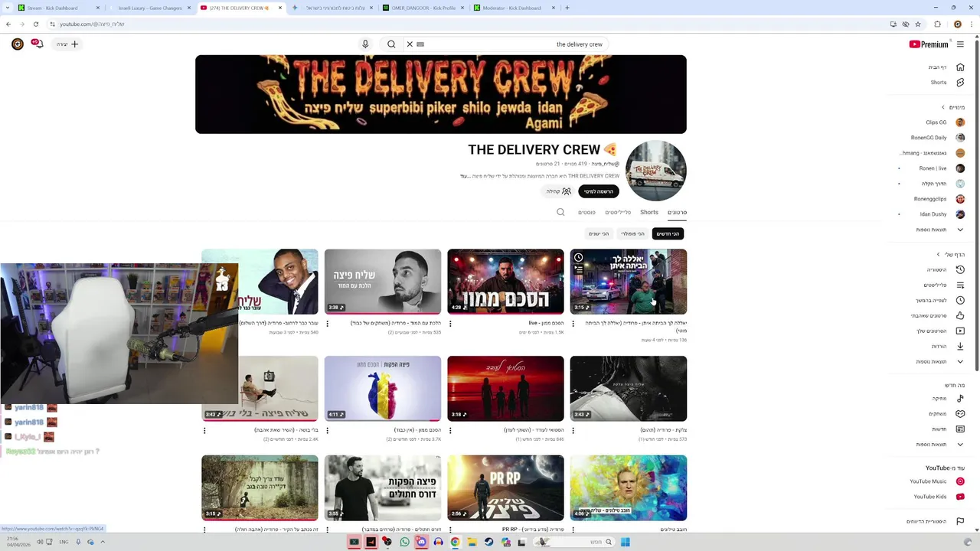Expand the 'הדף שלי' section chevron
The height and width of the screenshot is (551, 980).
tap(939, 254)
